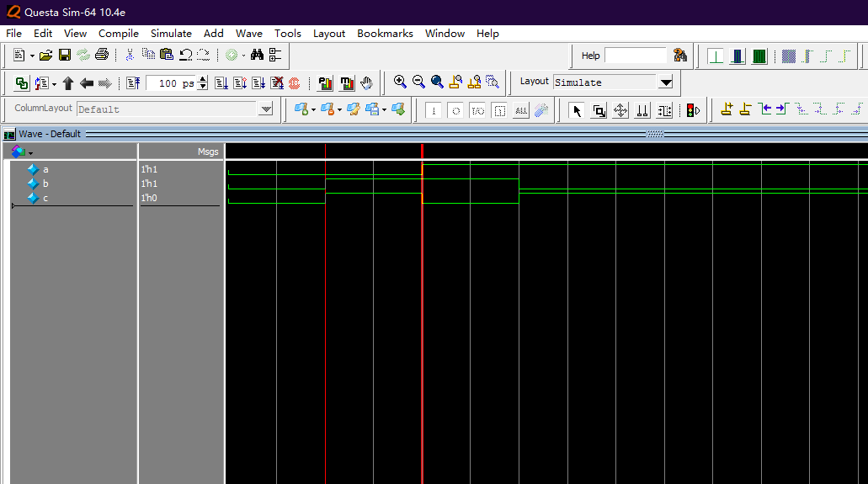Click the Insert Cursor icon
Image resolution: width=868 pixels, height=484 pixels.
click(727, 109)
